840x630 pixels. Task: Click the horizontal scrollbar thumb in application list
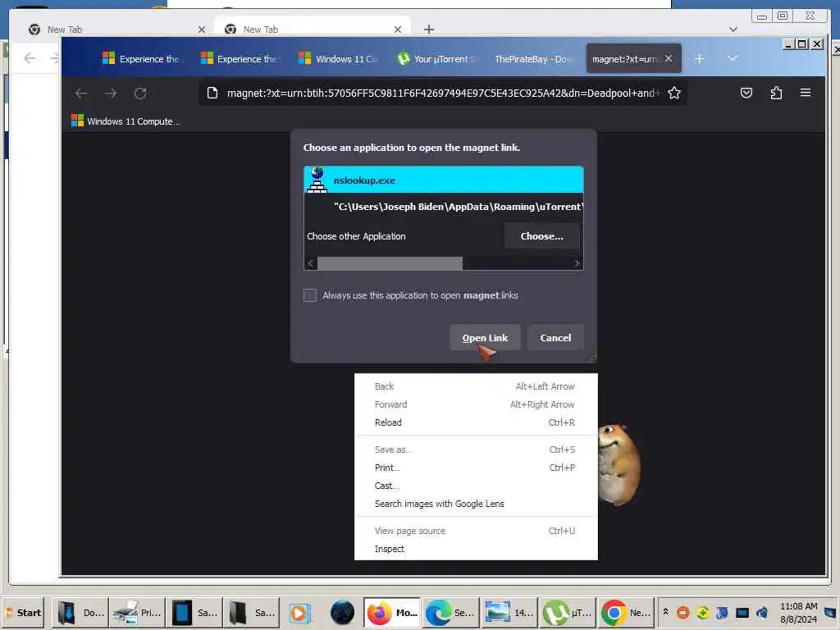[390, 263]
